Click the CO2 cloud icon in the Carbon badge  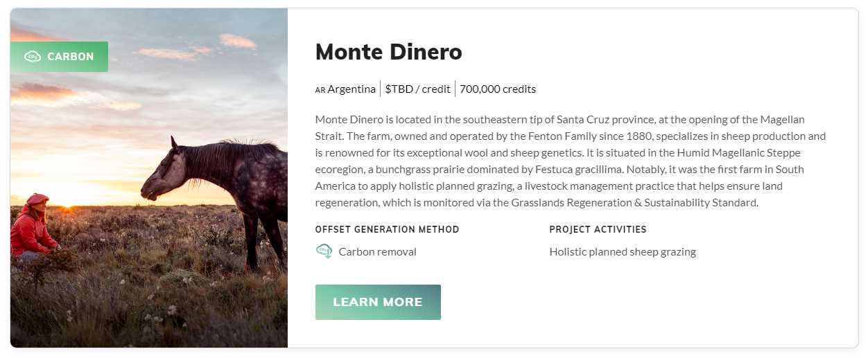(x=33, y=57)
